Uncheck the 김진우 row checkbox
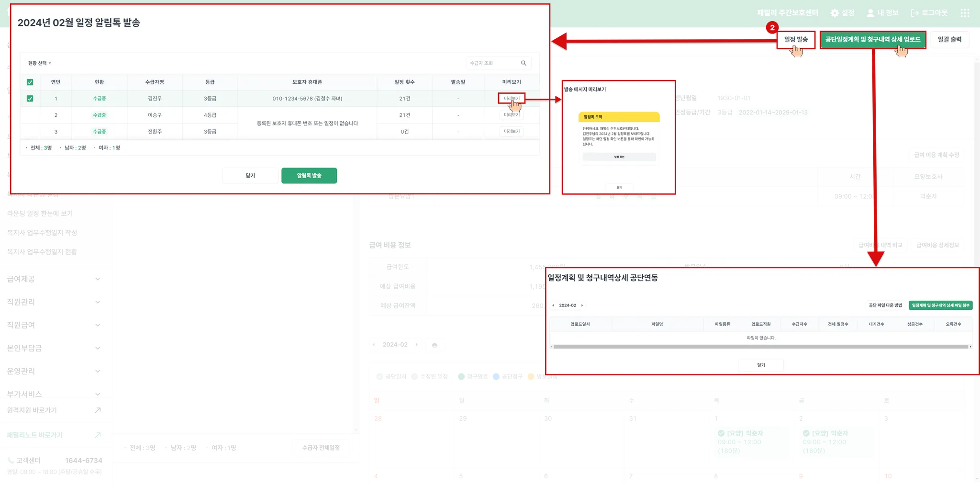980x486 pixels. pos(30,99)
